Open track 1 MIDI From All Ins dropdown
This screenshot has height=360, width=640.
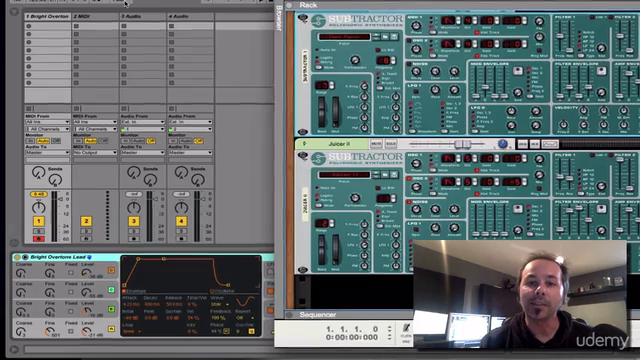point(47,122)
